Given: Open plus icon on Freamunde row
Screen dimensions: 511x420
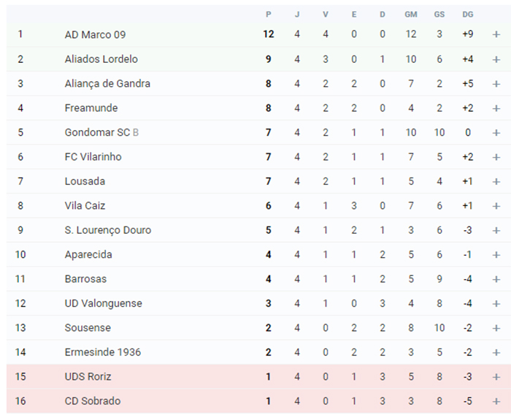Looking at the screenshot, I should [x=496, y=108].
